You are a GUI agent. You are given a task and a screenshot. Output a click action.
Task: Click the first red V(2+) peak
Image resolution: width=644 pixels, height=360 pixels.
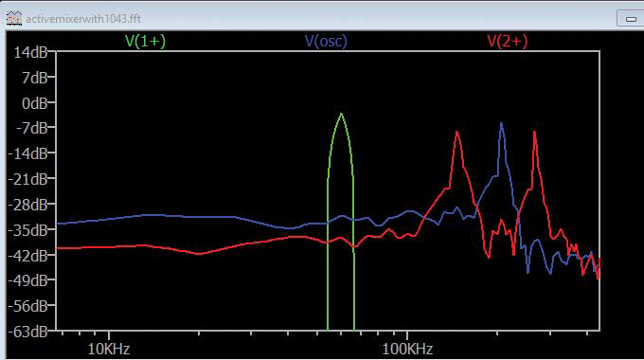tap(456, 132)
